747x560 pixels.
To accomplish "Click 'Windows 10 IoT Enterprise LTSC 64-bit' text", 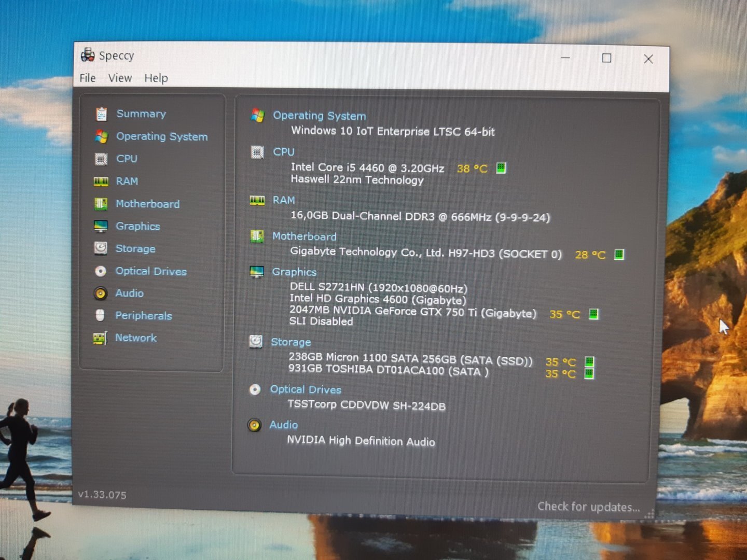I will point(393,131).
